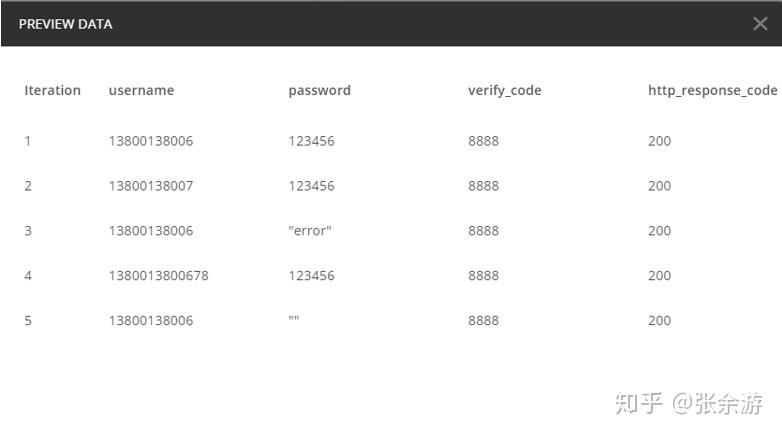Image resolution: width=782 pixels, height=435 pixels.
Task: Select response code 200 in iteration 4
Action: pos(659,275)
